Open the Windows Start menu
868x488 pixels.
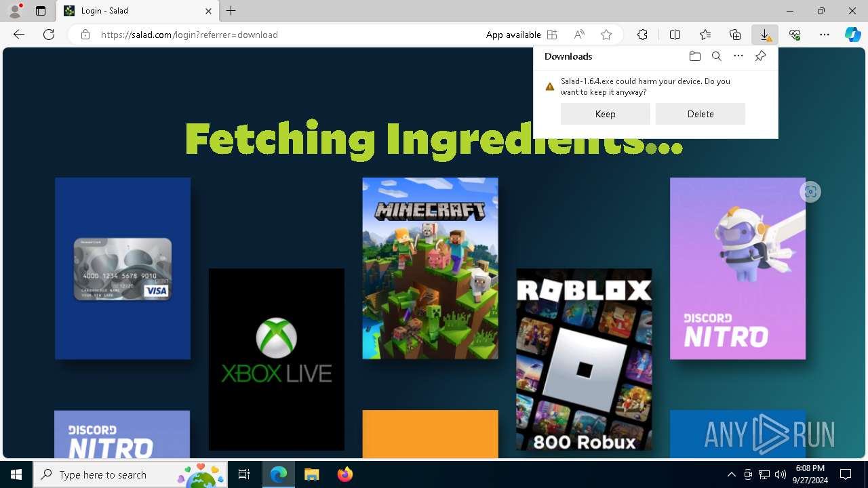(x=16, y=474)
